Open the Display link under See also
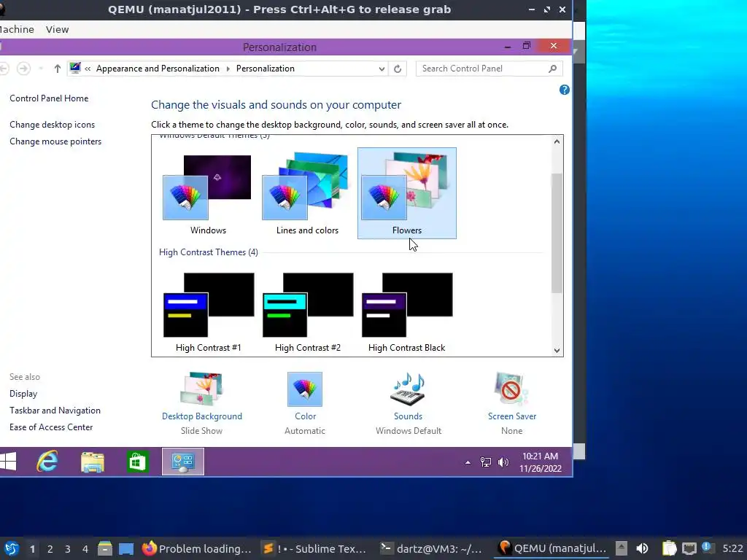 [x=23, y=394]
